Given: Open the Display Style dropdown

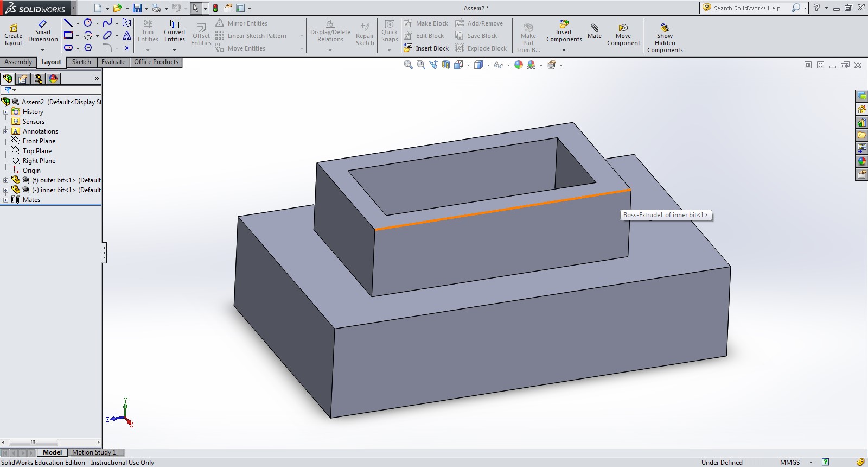Looking at the screenshot, I should (488, 65).
